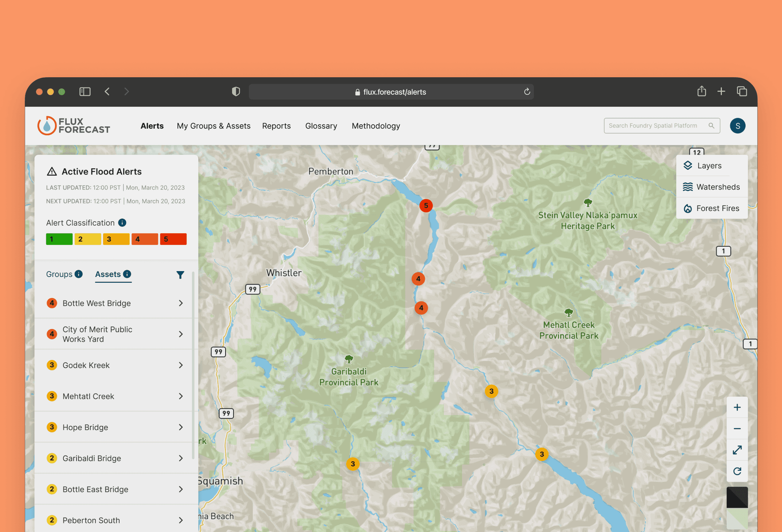Screen dimensions: 782x532
Task: Select the level 5 red classification swatch
Action: click(x=173, y=239)
